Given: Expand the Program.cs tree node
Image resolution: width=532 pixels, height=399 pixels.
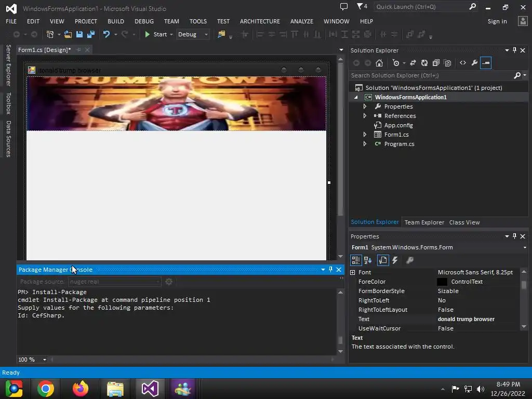Looking at the screenshot, I should pos(365,144).
